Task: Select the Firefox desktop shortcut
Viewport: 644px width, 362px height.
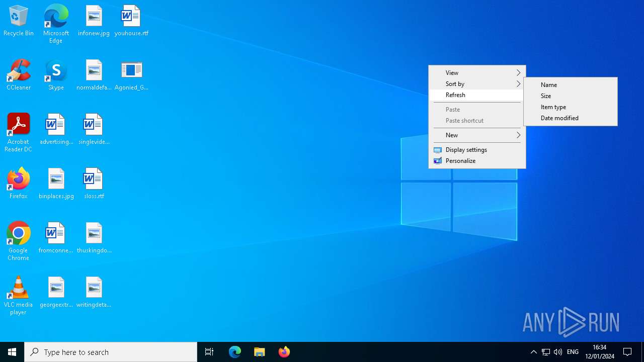Action: coord(19,184)
